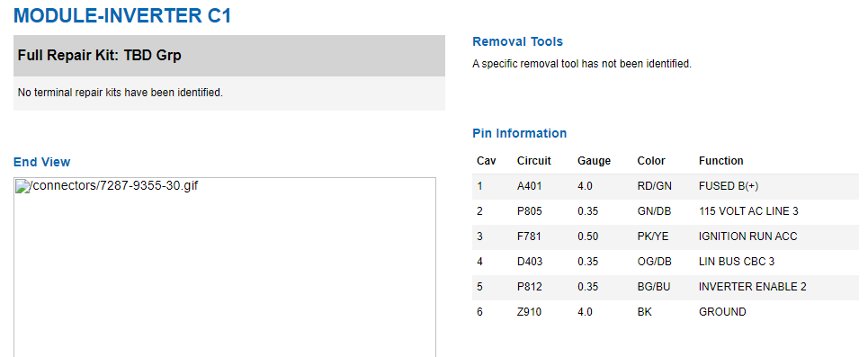Click the End View heading

[x=42, y=162]
